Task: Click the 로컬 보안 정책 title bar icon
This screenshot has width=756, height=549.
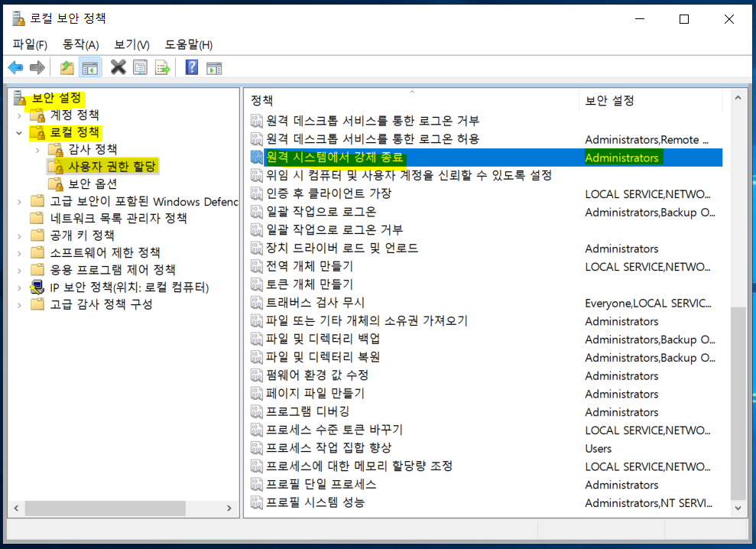Action: [18, 18]
